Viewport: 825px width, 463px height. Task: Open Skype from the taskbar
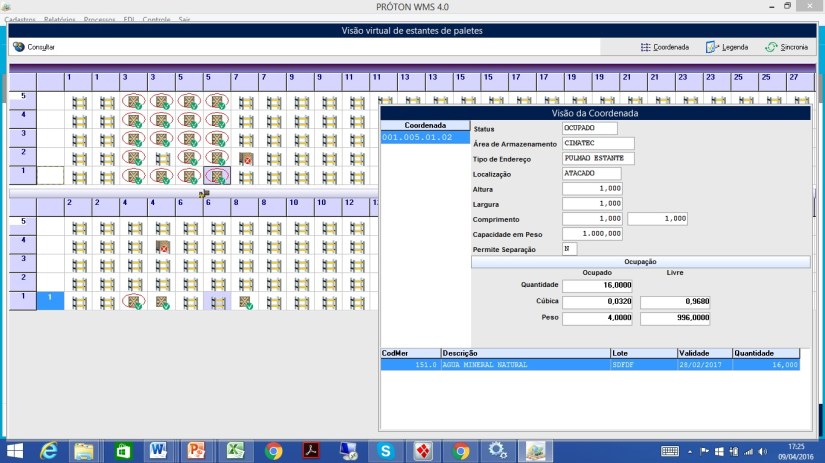385,451
